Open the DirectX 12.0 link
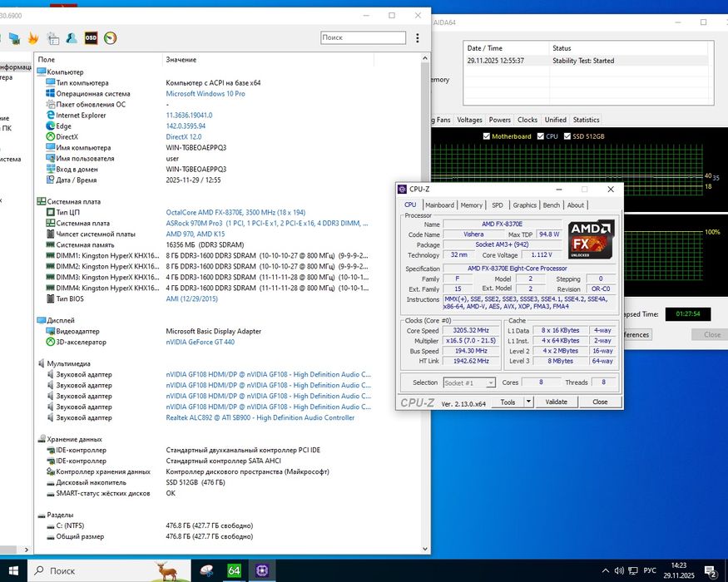 pyautogui.click(x=184, y=136)
